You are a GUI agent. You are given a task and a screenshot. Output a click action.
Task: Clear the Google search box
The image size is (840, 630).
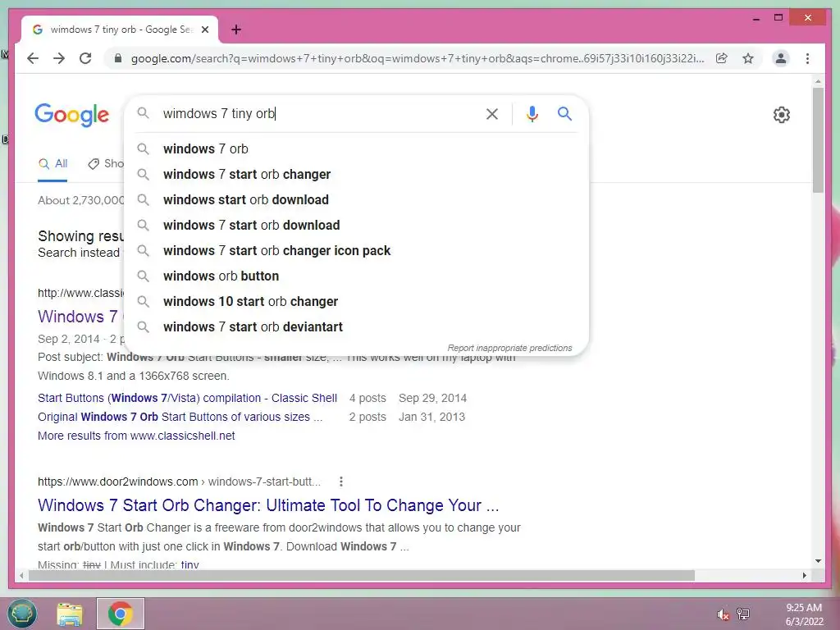point(492,113)
